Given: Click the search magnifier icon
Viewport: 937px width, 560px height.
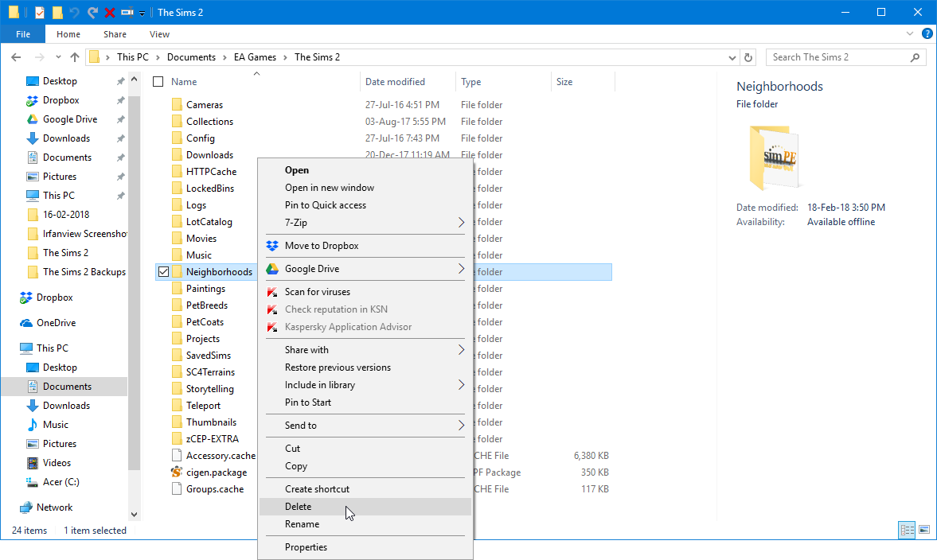Looking at the screenshot, I should pyautogui.click(x=915, y=57).
